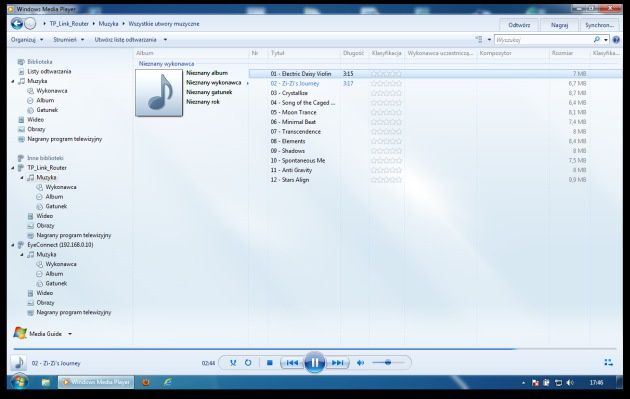630x399 pixels.
Task: Open the Strumień menu
Action: pyautogui.click(x=68, y=40)
